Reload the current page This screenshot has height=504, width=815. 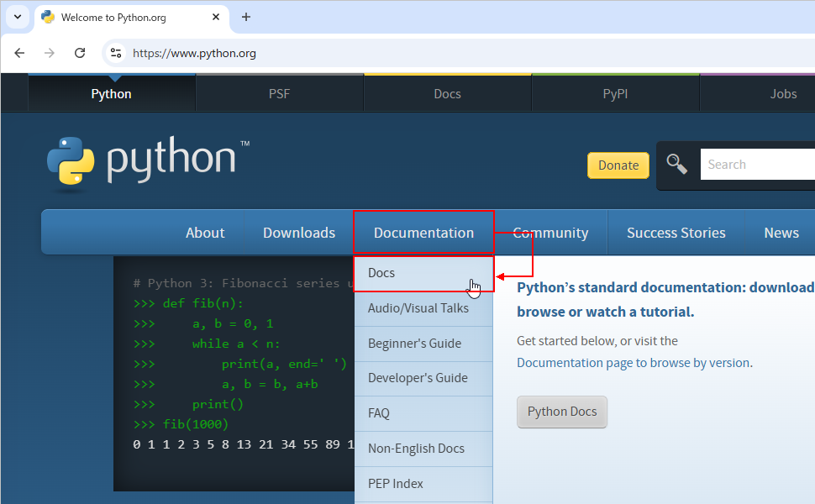(80, 53)
